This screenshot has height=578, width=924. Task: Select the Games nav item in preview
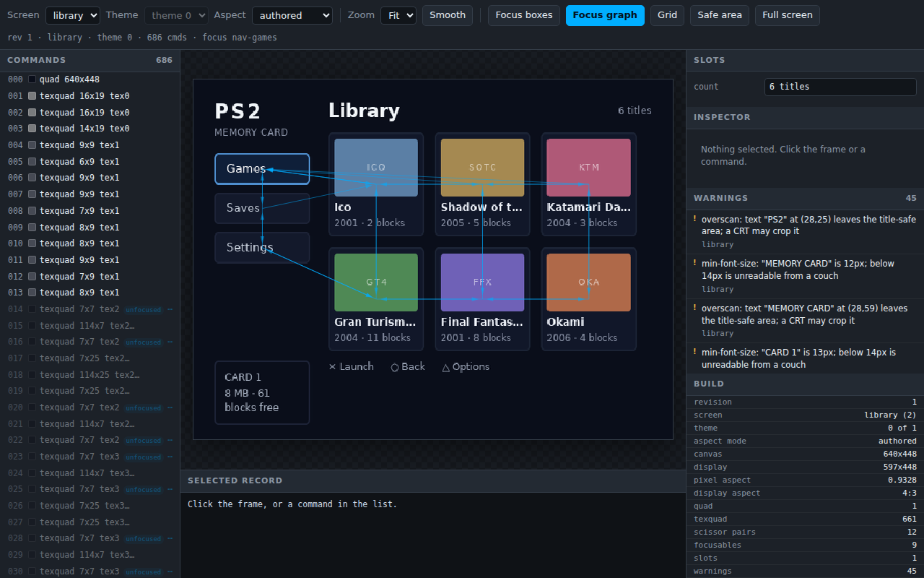coord(262,169)
